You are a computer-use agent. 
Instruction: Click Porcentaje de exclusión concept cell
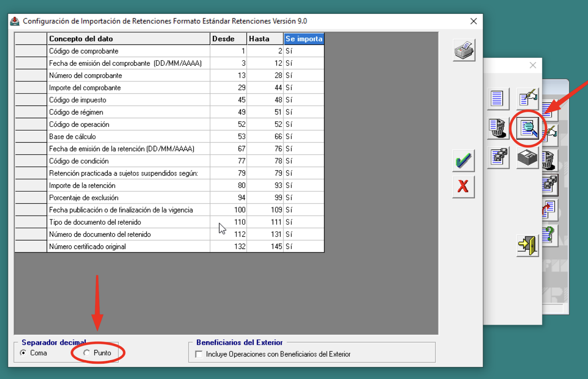[x=129, y=197]
